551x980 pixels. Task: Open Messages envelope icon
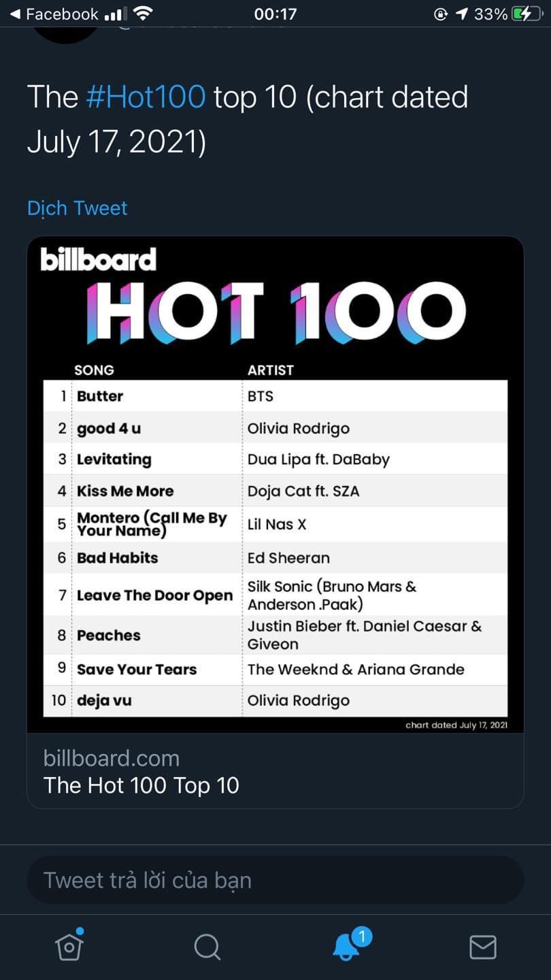(x=482, y=947)
